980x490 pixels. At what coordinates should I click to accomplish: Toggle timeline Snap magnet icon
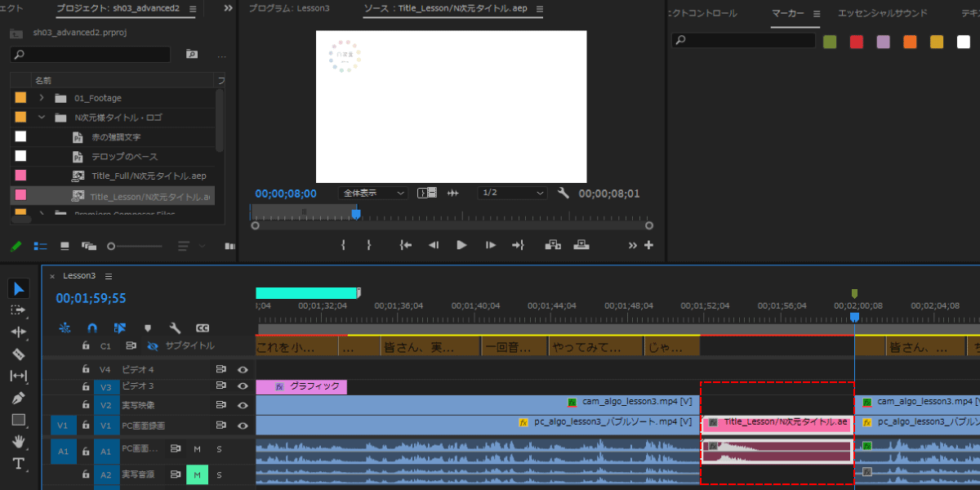pos(92,327)
